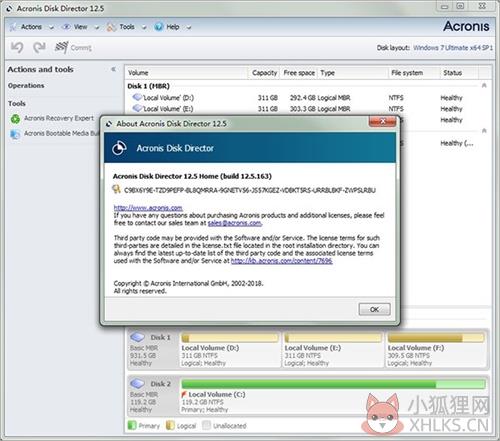Sort by the Free space column header
Viewport: 500px width, 441px height.
click(299, 73)
